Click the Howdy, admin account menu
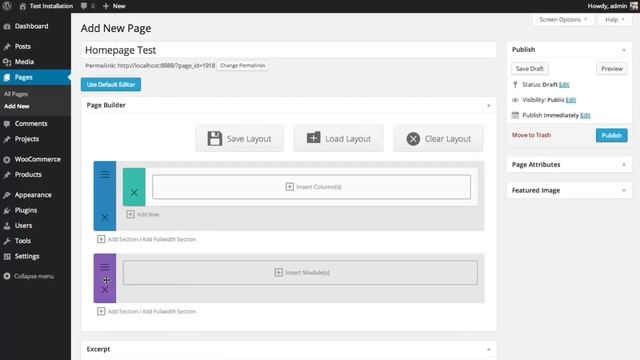 [x=612, y=6]
